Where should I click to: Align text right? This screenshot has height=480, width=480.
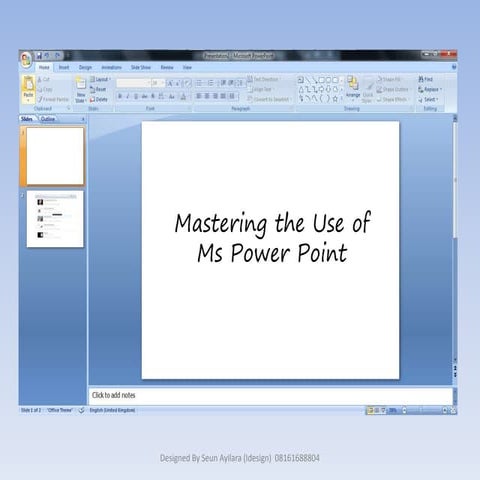(x=215, y=96)
